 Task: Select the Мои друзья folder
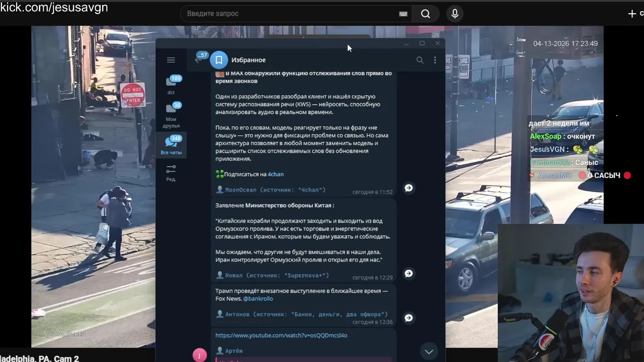(171, 116)
